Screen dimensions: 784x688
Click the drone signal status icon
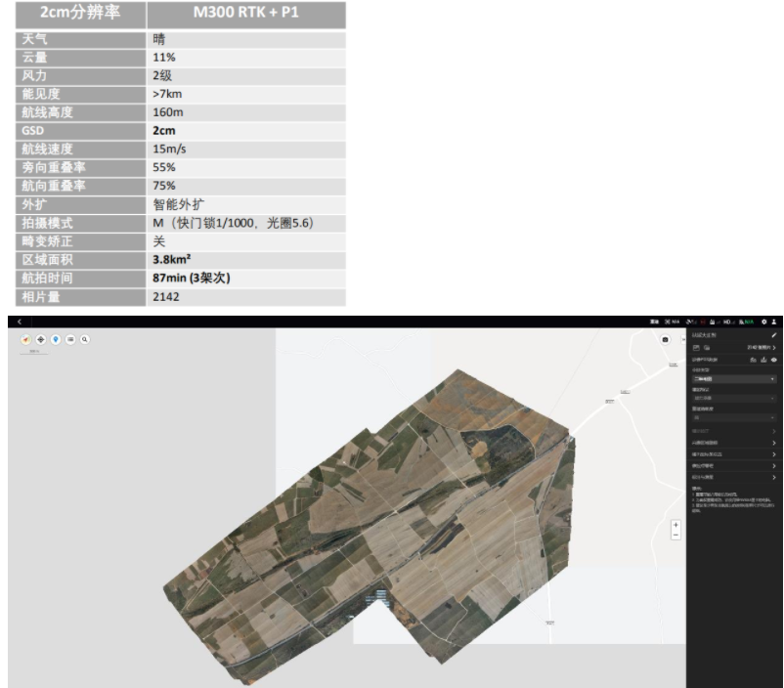(x=691, y=322)
